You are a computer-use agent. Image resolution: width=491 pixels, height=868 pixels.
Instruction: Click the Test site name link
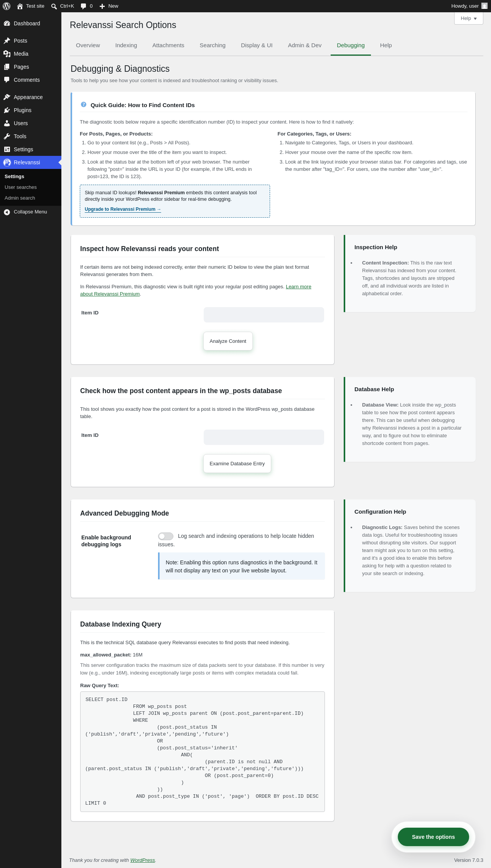pos(35,6)
